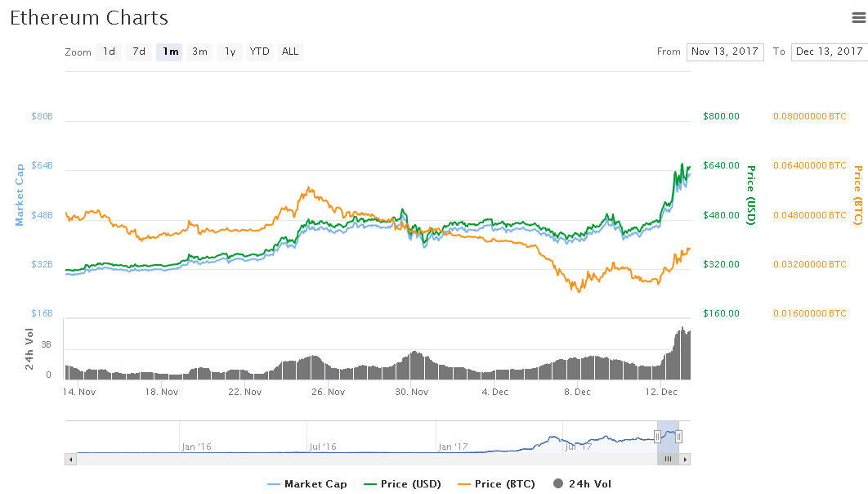This screenshot has width=868, height=494.
Task: Open the chart hamburger context menu
Action: [858, 18]
